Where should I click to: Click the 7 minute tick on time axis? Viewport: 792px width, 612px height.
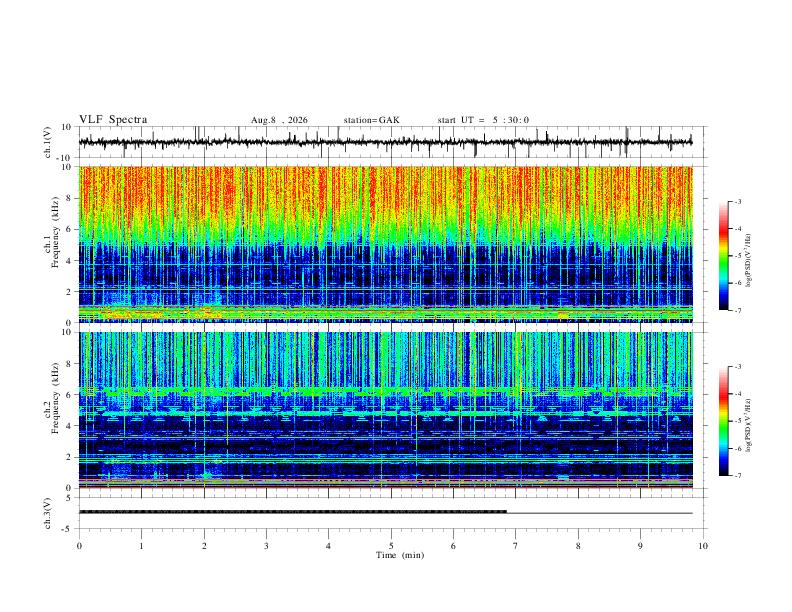(516, 546)
